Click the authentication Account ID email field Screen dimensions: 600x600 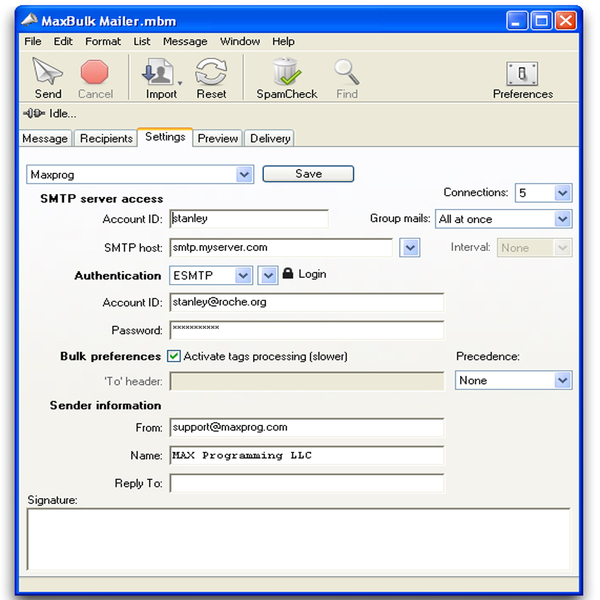tap(307, 302)
